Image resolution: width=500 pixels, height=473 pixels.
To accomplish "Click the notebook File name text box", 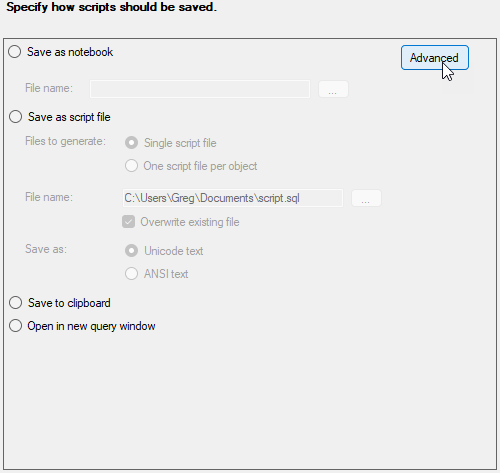I will coord(200,89).
